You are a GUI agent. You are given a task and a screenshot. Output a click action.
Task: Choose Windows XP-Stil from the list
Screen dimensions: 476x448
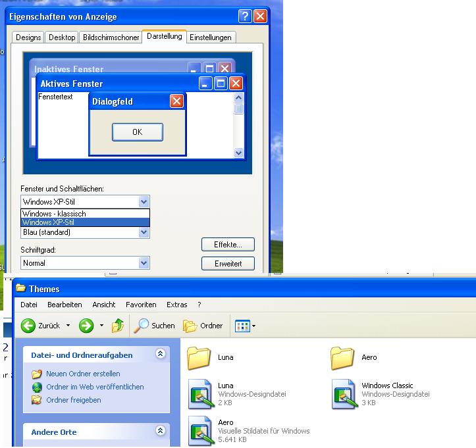point(85,222)
